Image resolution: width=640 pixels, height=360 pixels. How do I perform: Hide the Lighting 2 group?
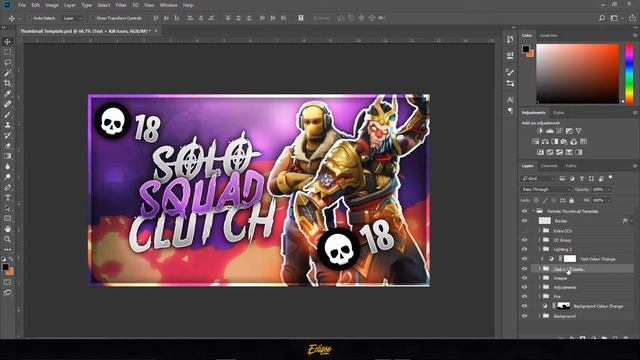pos(524,249)
